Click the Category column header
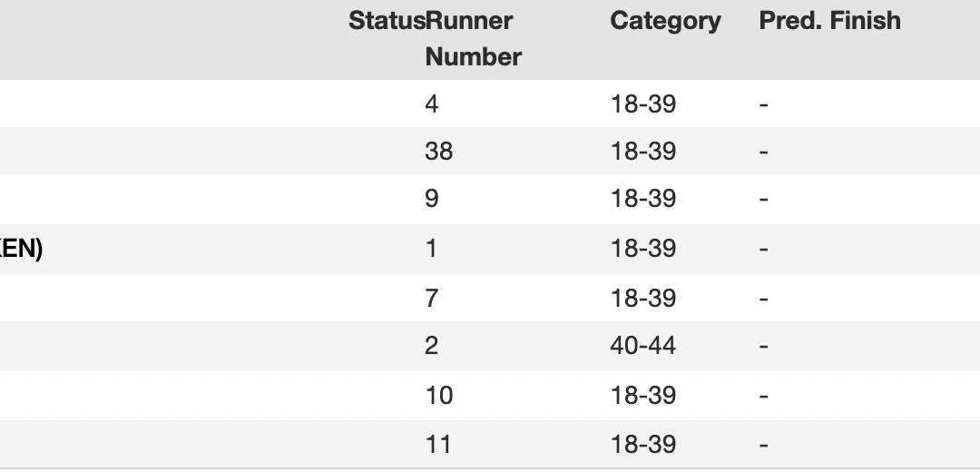The image size is (980, 472). 665,21
